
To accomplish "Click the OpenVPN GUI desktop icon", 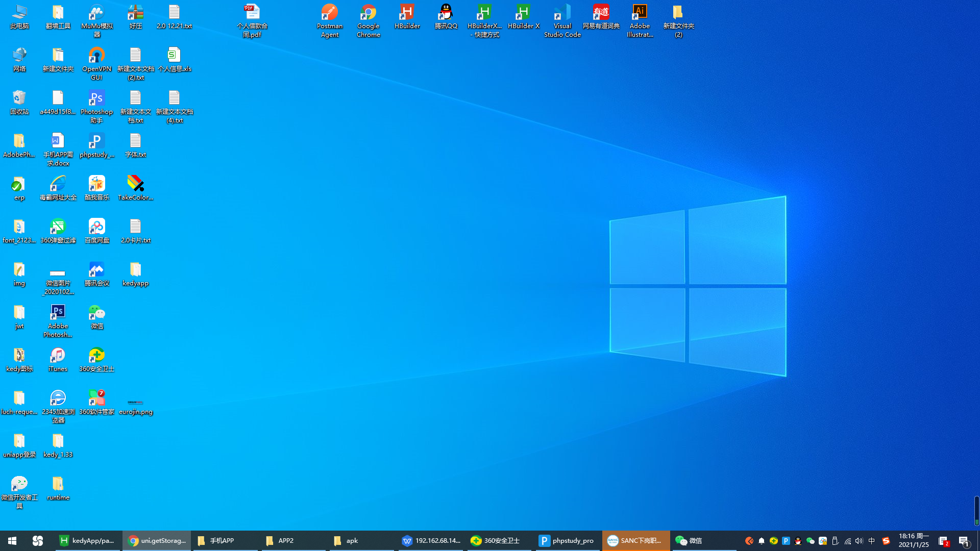I will [x=96, y=56].
